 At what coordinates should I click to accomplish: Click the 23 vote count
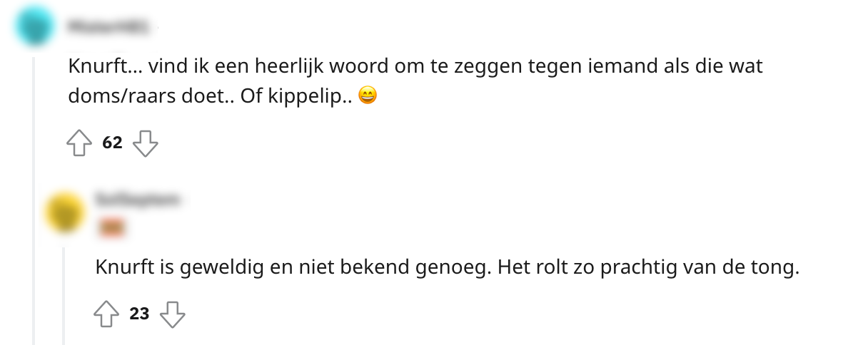point(139,314)
